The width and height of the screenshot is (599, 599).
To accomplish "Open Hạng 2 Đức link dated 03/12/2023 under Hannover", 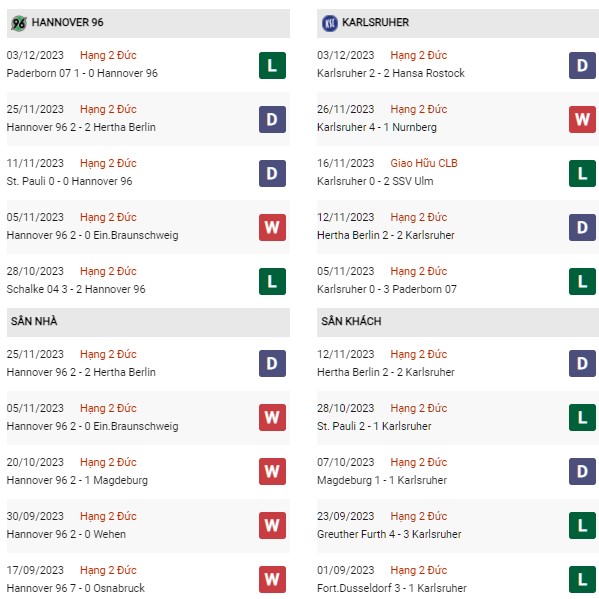I will pyautogui.click(x=108, y=55).
